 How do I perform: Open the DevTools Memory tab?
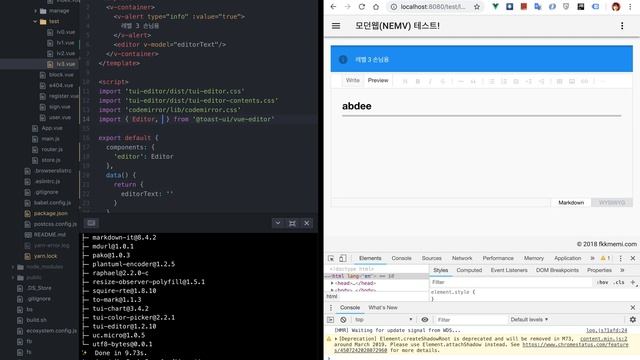(533, 258)
